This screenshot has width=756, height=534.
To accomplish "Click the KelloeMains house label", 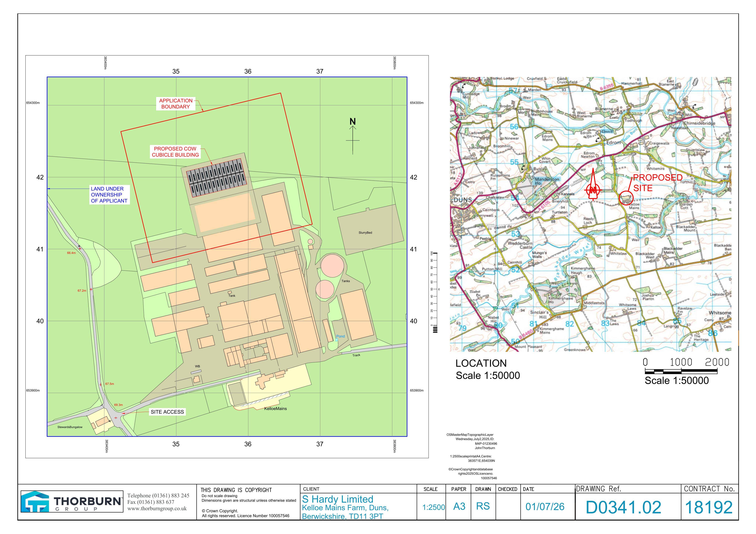I will click(x=275, y=409).
